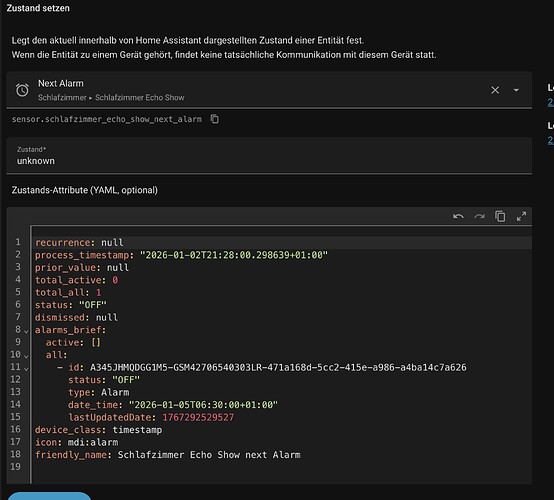Click the lastUpdatedDate value 1767292529527
Screen dimensions: 554x500
198,417
